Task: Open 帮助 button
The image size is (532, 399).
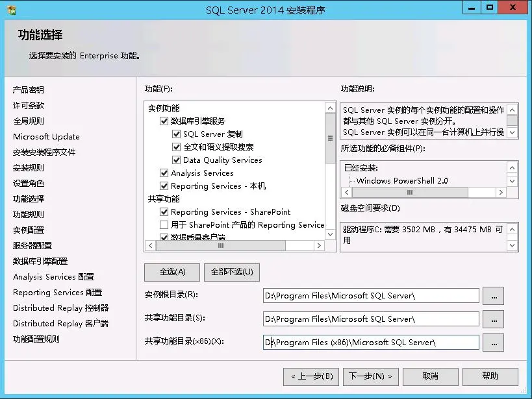Action: [490, 377]
